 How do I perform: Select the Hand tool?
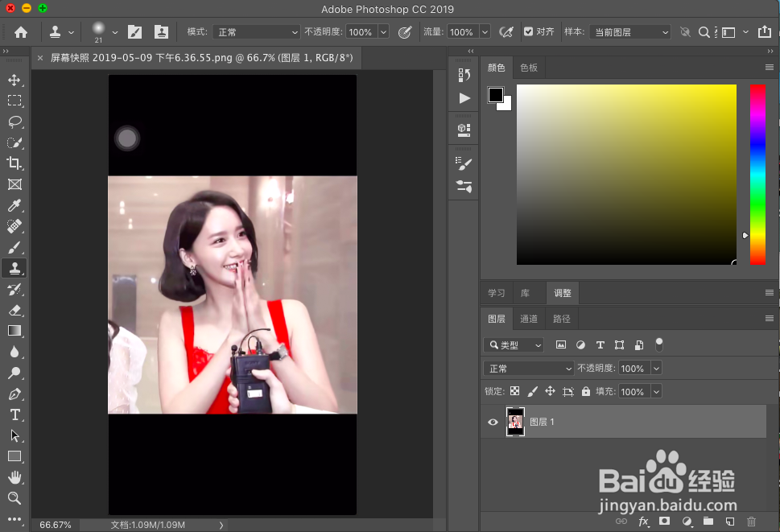tap(14, 477)
